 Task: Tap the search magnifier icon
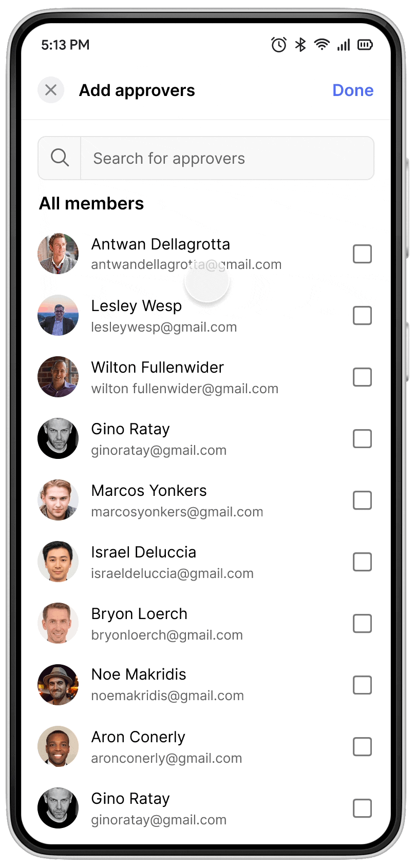tap(60, 158)
